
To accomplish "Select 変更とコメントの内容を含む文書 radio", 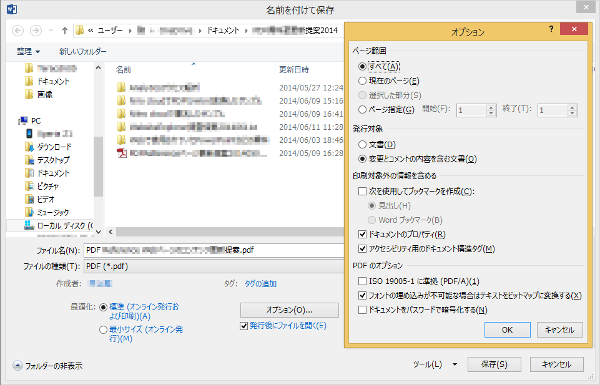I will pos(362,159).
